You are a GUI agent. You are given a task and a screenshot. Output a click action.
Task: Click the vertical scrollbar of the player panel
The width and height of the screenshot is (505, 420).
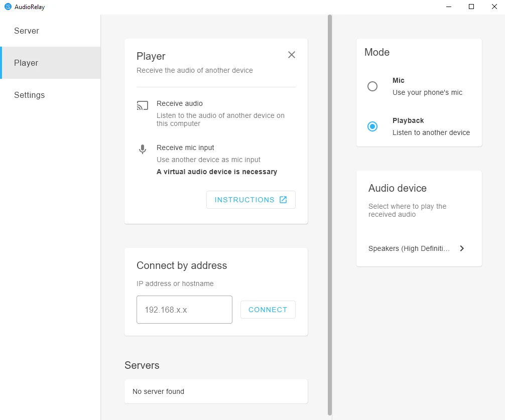(x=330, y=215)
